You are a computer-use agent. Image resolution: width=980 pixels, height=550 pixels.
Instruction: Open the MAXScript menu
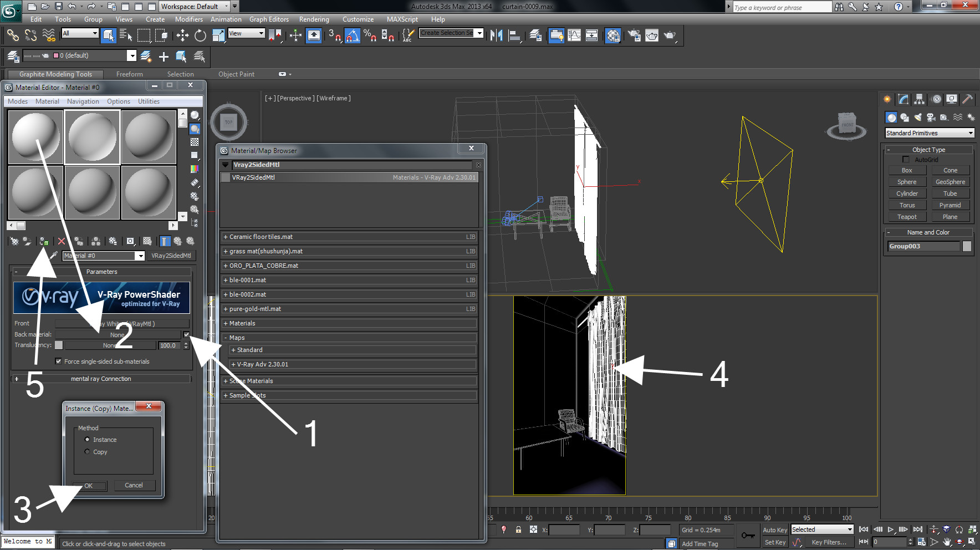tap(402, 19)
